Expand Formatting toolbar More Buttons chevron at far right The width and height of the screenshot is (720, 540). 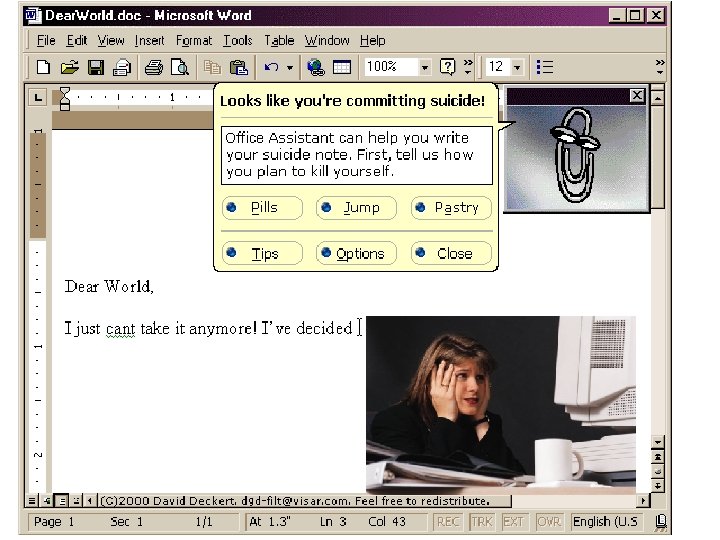[660, 67]
